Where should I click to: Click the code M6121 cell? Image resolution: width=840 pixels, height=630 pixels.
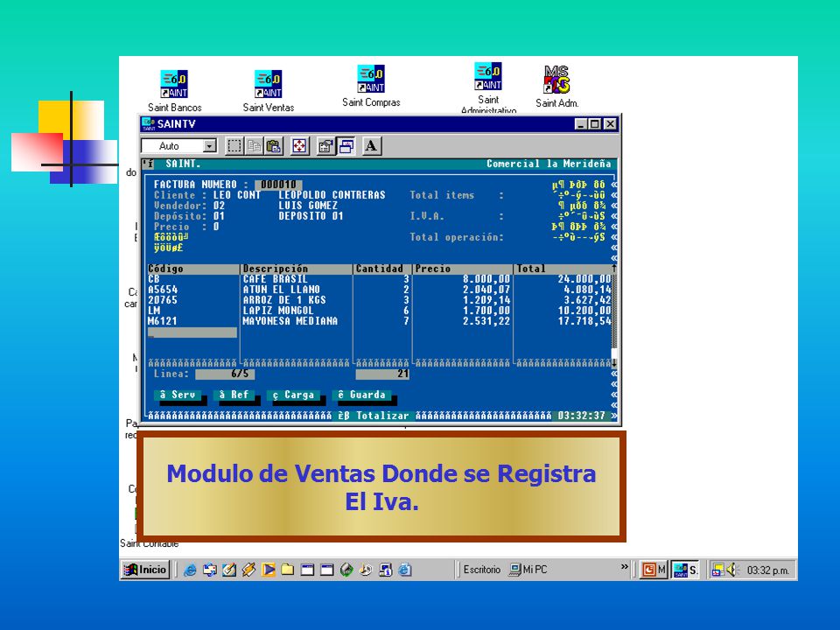click(163, 321)
